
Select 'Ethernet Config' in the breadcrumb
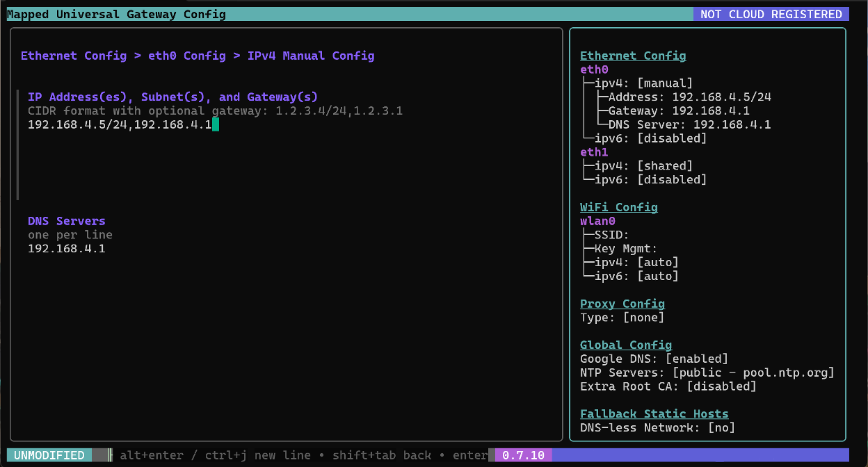(x=74, y=56)
